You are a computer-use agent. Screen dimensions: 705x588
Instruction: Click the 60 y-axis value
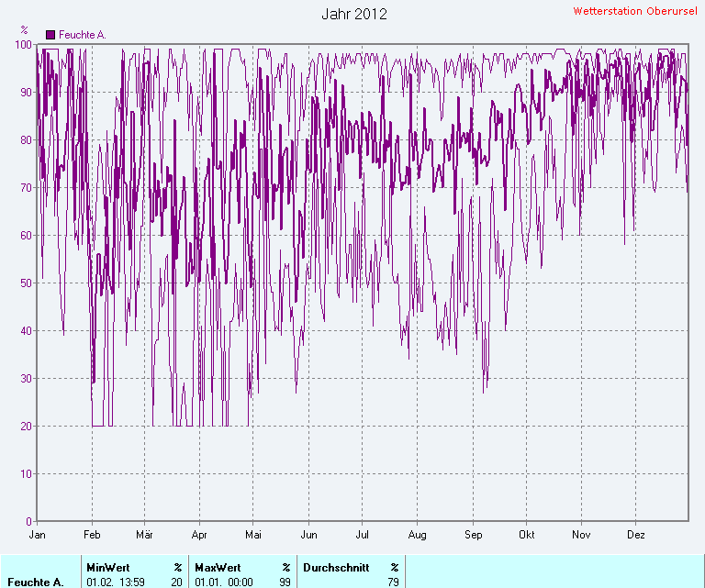[26, 235]
